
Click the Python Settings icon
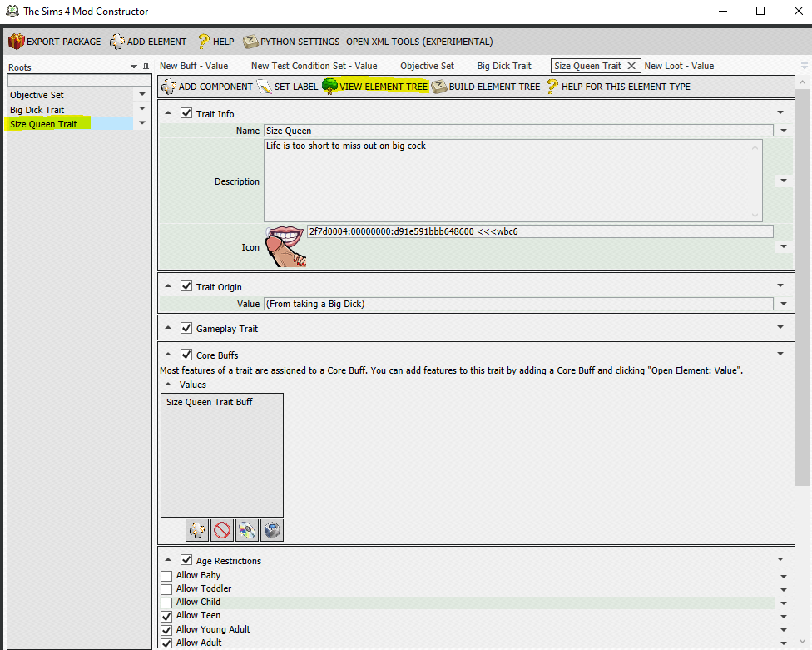[250, 42]
